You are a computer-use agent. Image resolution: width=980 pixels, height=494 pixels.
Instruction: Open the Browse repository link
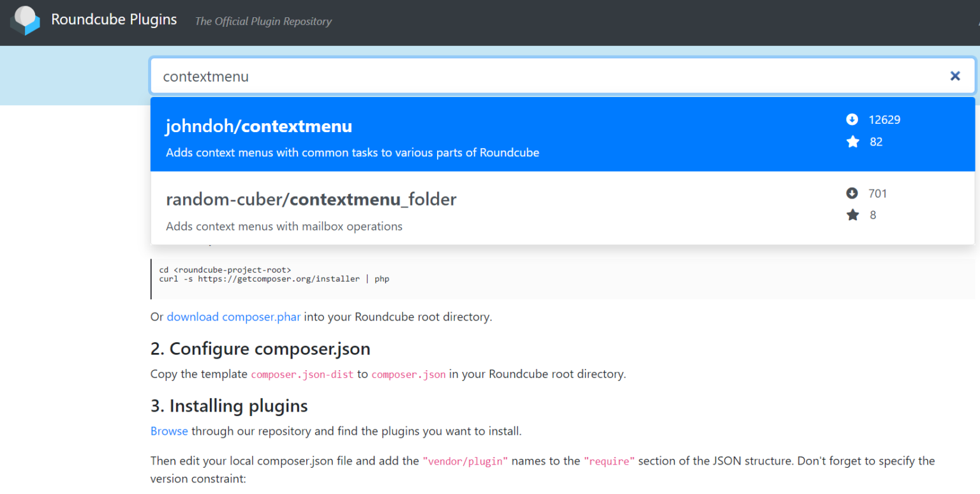(x=169, y=431)
